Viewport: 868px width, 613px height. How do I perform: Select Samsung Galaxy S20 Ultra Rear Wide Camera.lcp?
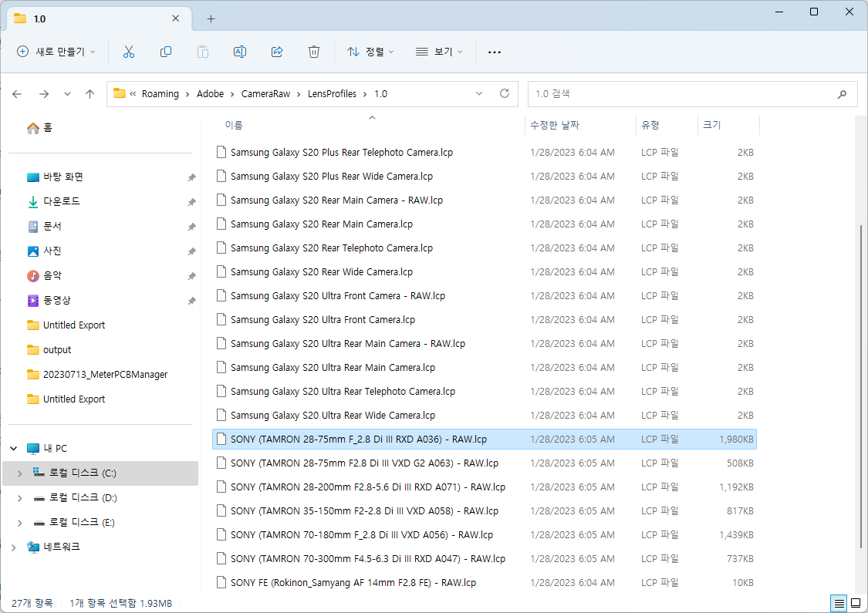(485, 416)
